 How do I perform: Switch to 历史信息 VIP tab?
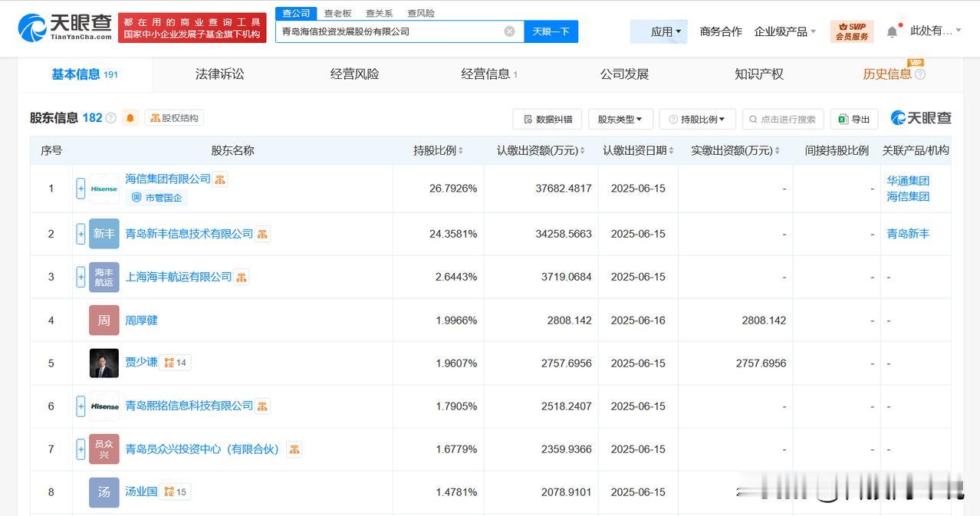pyautogui.click(x=887, y=74)
